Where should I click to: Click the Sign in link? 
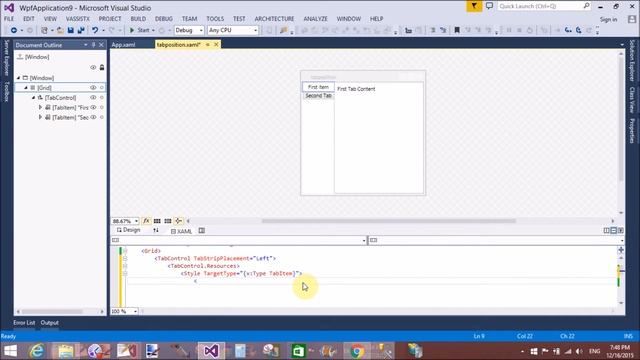coord(608,19)
